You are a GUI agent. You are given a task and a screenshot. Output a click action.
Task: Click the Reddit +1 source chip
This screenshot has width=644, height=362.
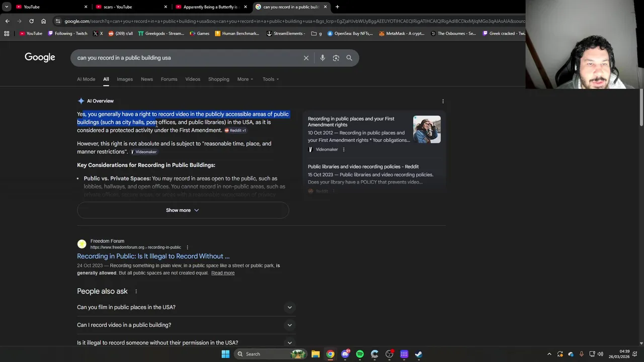tap(235, 131)
